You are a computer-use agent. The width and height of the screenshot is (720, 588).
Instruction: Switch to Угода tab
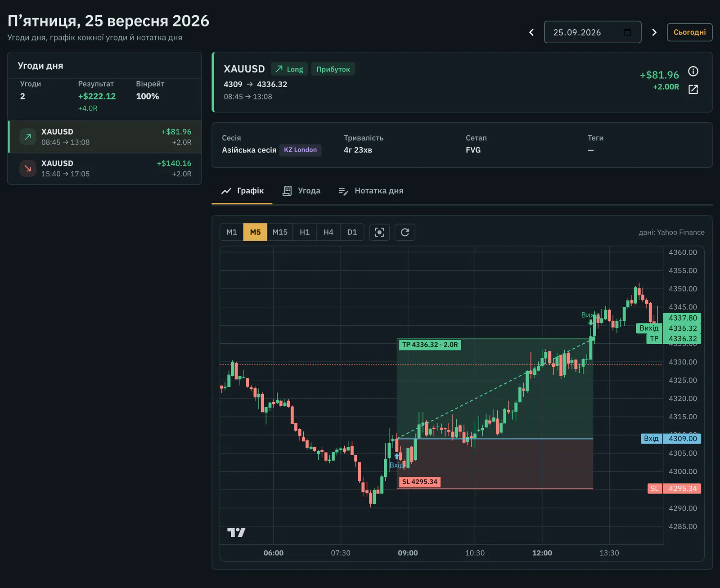[x=301, y=191]
